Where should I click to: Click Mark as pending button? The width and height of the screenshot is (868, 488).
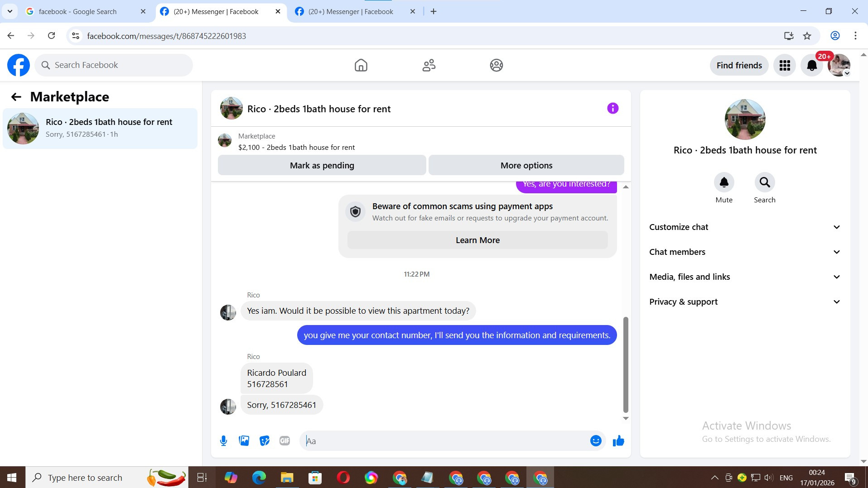(x=322, y=165)
